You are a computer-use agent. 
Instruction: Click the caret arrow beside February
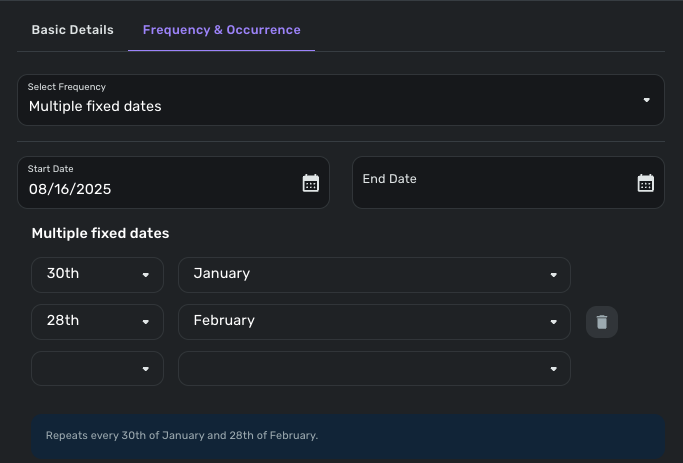[x=553, y=322]
